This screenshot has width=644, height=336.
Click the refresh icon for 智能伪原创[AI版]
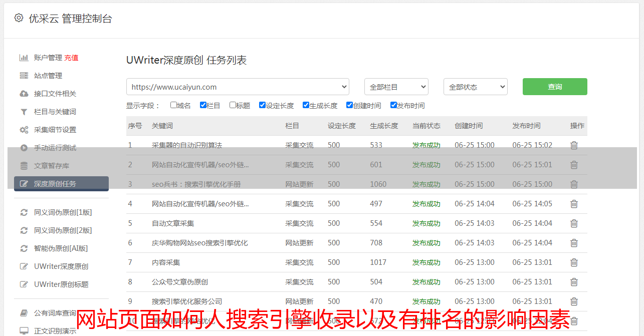(24, 248)
